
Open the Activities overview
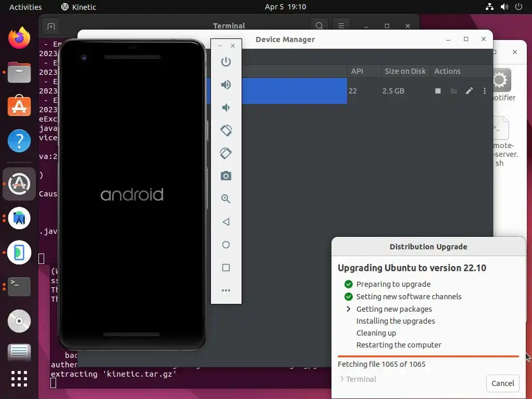click(x=25, y=7)
